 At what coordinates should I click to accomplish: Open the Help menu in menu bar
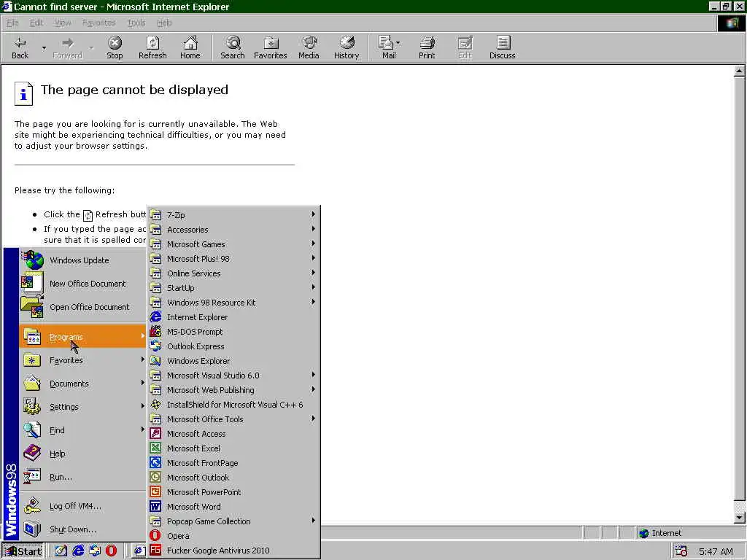(x=164, y=23)
